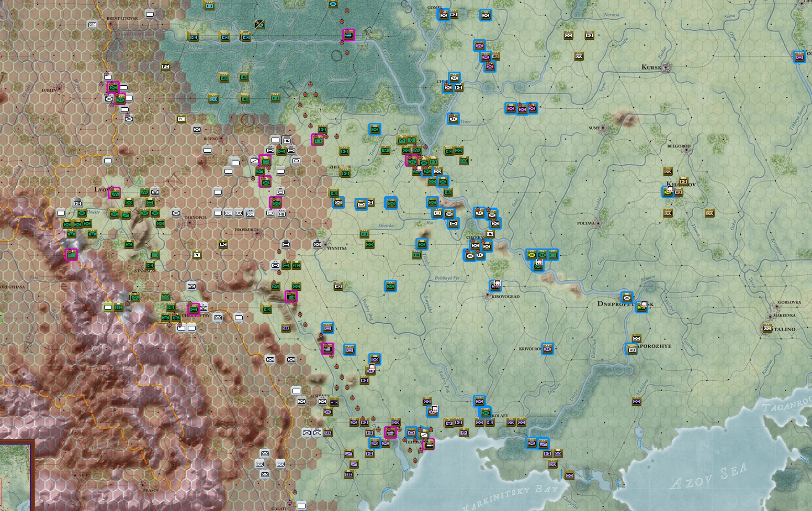Select the magenta-outlined counter on the Pripyat river
This screenshot has width=812, height=511.
[349, 35]
